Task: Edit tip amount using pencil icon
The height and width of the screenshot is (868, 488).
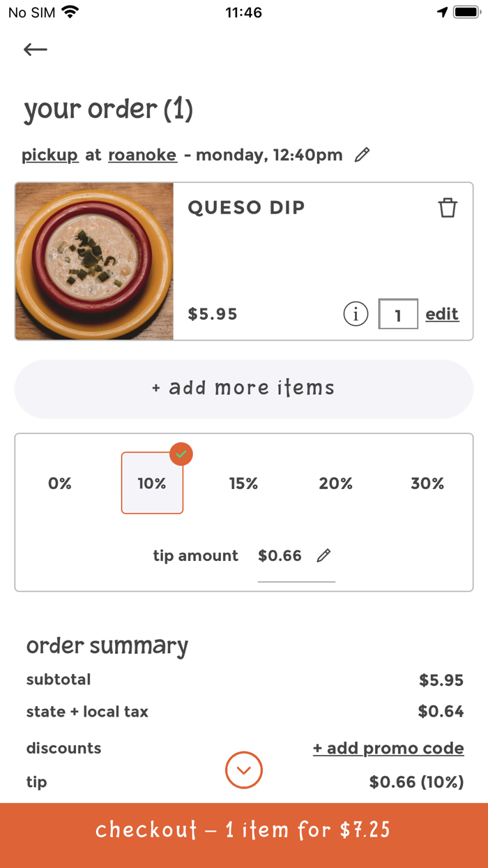Action: point(323,555)
